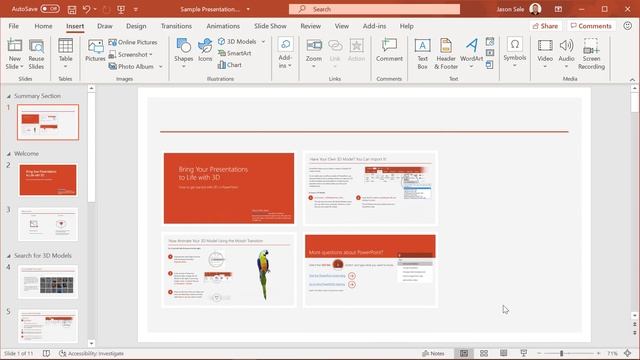The height and width of the screenshot is (360, 640).
Task: Collapse the ribbon with the chevron
Action: [x=632, y=80]
